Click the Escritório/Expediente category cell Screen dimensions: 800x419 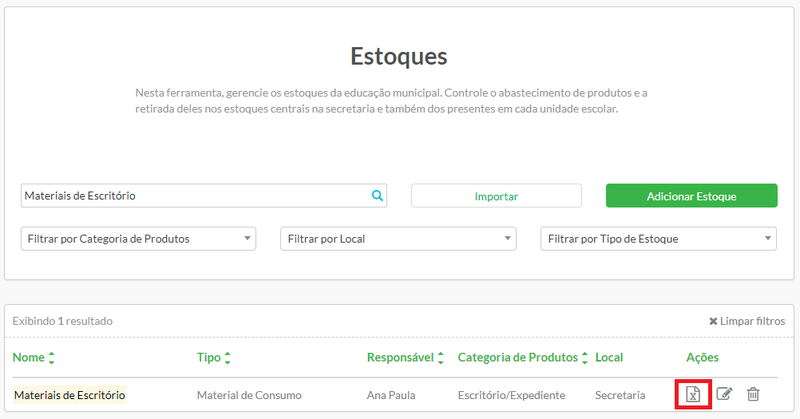tap(511, 395)
